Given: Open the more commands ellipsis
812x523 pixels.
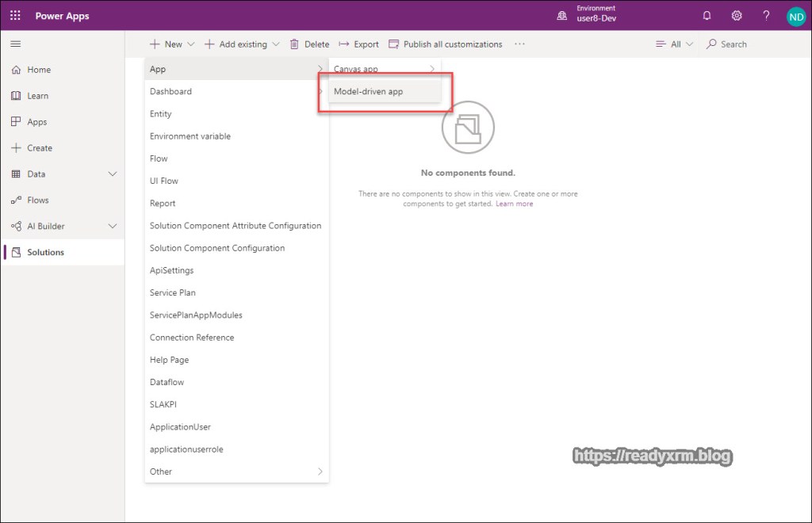Looking at the screenshot, I should click(519, 44).
